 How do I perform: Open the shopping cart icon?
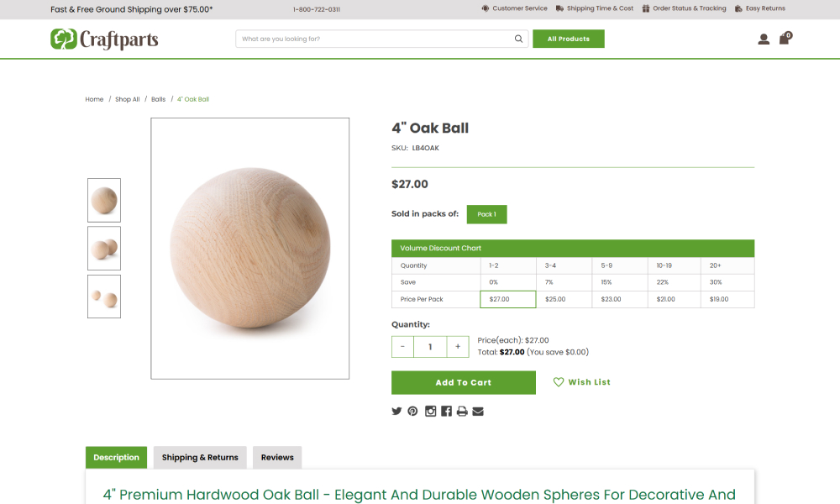click(x=785, y=38)
